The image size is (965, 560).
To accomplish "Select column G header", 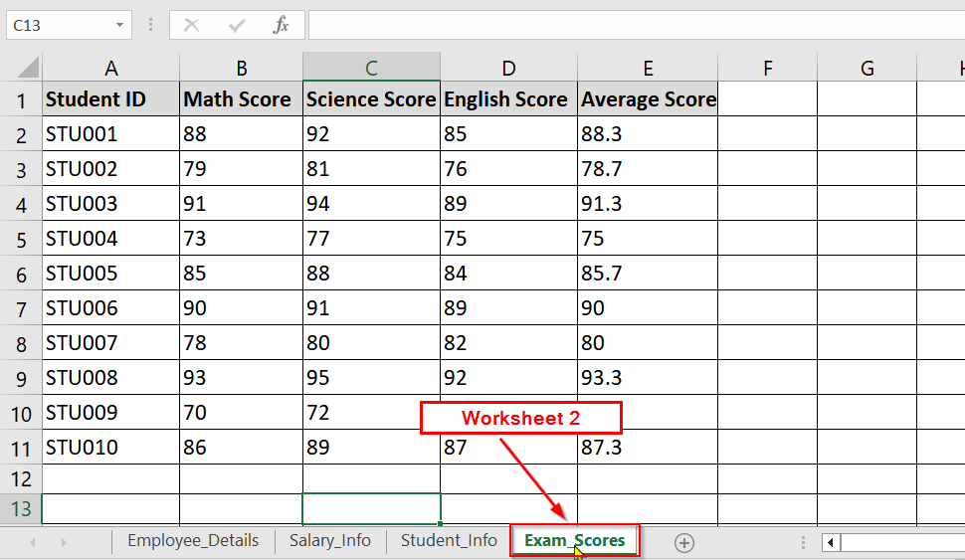I will click(x=868, y=68).
